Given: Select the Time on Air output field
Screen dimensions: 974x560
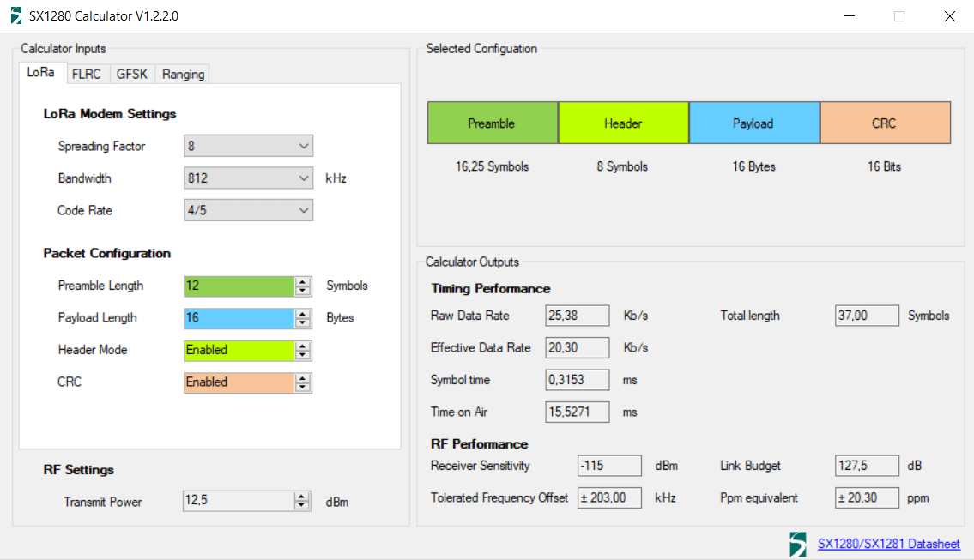Looking at the screenshot, I should [577, 412].
